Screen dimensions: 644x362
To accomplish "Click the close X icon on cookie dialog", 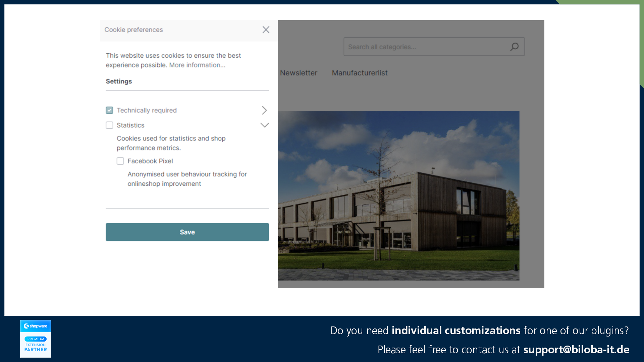I will click(x=266, y=29).
